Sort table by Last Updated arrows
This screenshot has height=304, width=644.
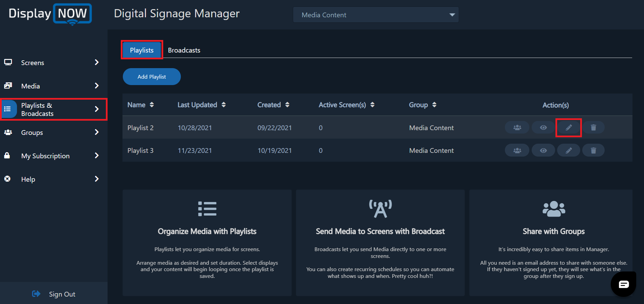click(224, 105)
